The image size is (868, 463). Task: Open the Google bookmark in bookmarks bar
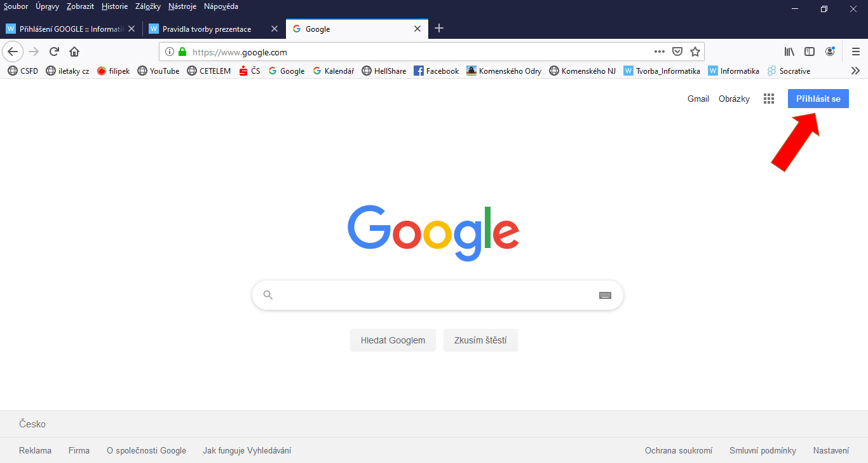(287, 71)
